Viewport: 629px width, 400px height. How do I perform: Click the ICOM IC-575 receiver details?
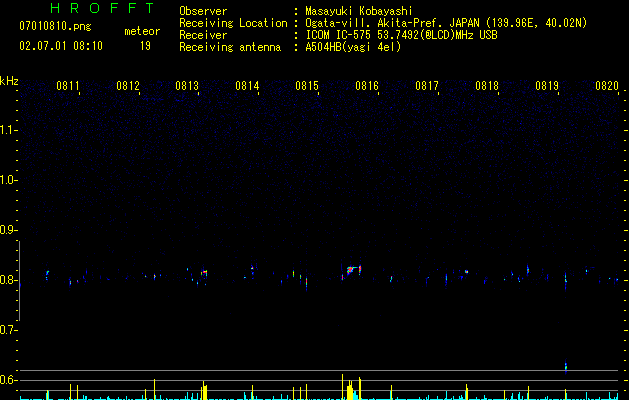click(x=401, y=35)
